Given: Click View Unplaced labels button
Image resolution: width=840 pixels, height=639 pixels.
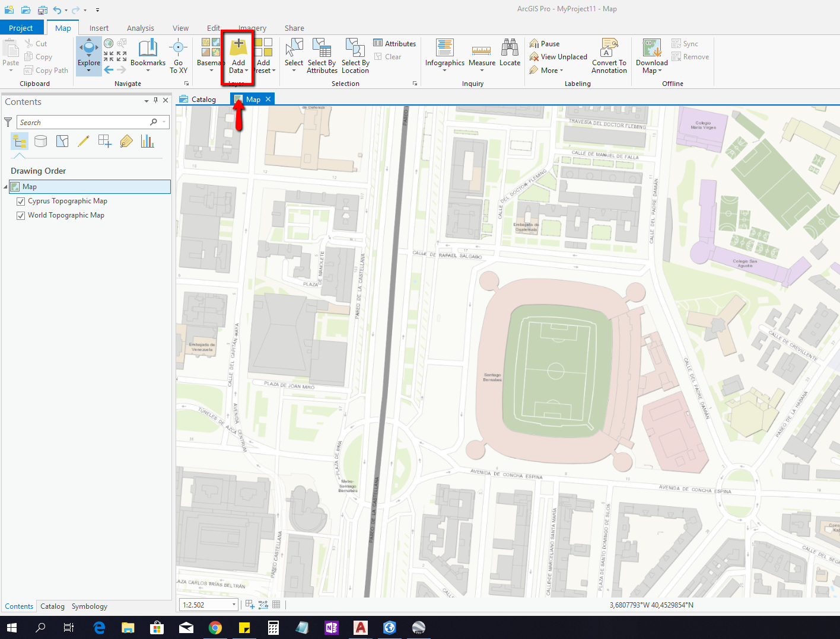Looking at the screenshot, I should (558, 57).
